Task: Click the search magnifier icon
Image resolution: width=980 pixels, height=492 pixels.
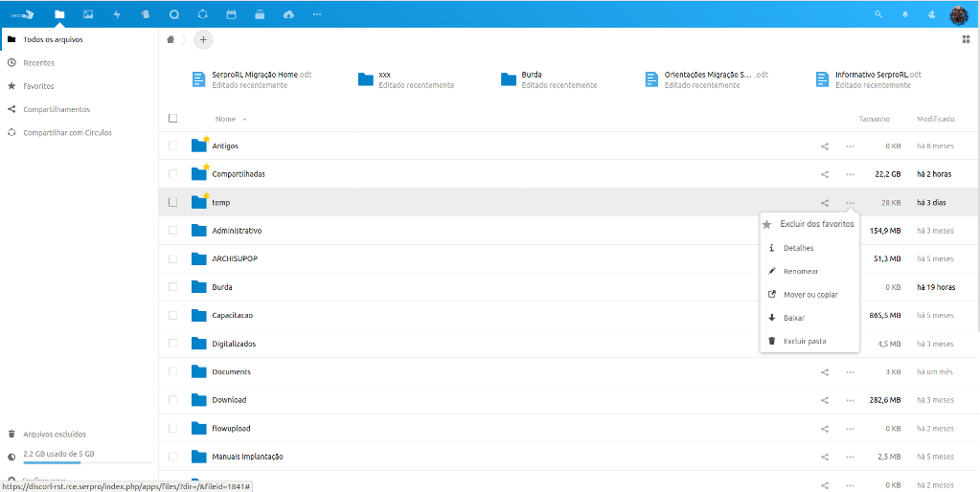Action: pos(878,14)
